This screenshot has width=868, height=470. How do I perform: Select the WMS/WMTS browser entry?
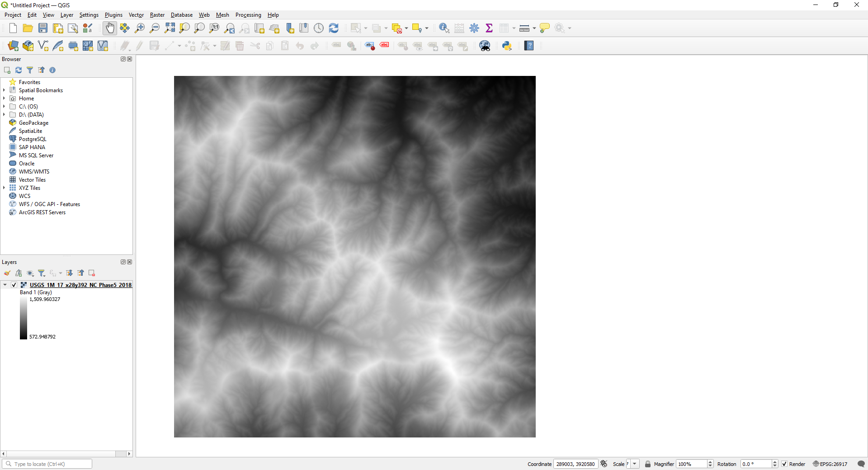coord(34,171)
